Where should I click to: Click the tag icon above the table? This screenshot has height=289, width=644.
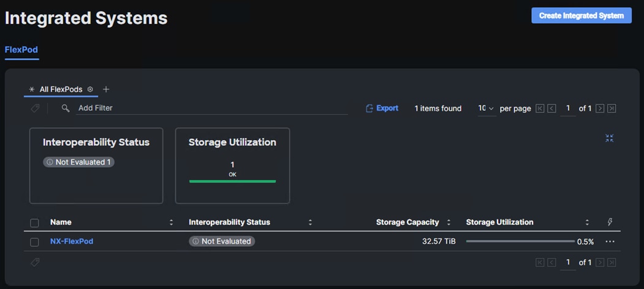[x=35, y=108]
